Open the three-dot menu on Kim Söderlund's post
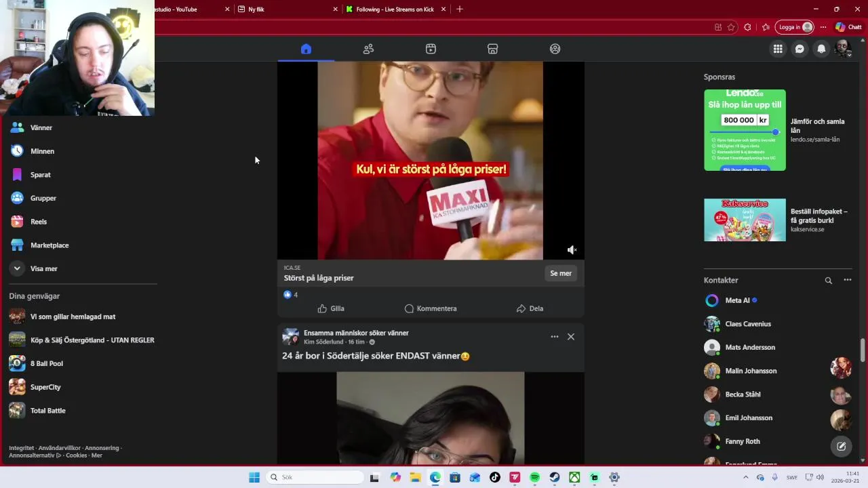The image size is (868, 488). coord(555,337)
